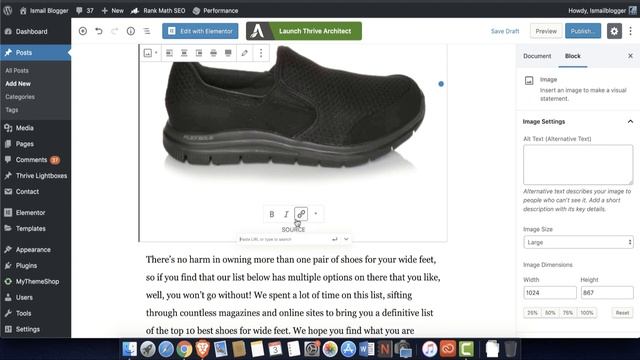Click the pencil edit image icon
This screenshot has width=640, height=360.
point(244,53)
